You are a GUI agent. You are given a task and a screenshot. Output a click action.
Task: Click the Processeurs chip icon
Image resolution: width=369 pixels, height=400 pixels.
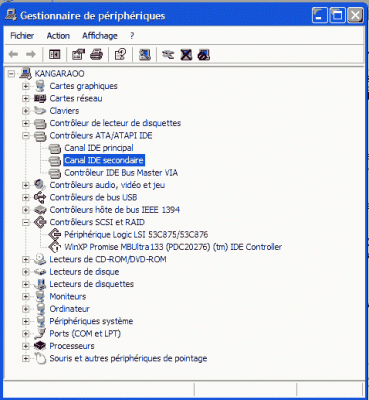coord(40,346)
